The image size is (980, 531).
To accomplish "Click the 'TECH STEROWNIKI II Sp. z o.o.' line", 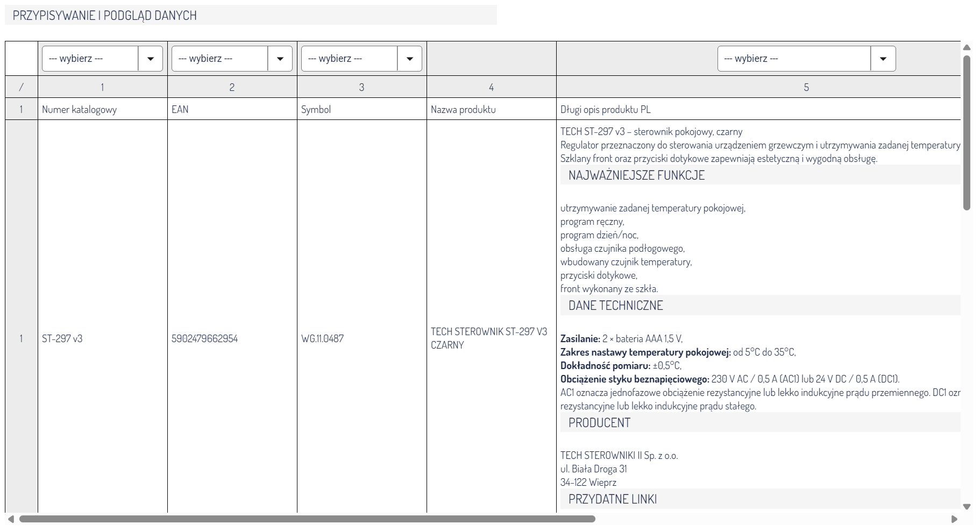I will point(619,455).
